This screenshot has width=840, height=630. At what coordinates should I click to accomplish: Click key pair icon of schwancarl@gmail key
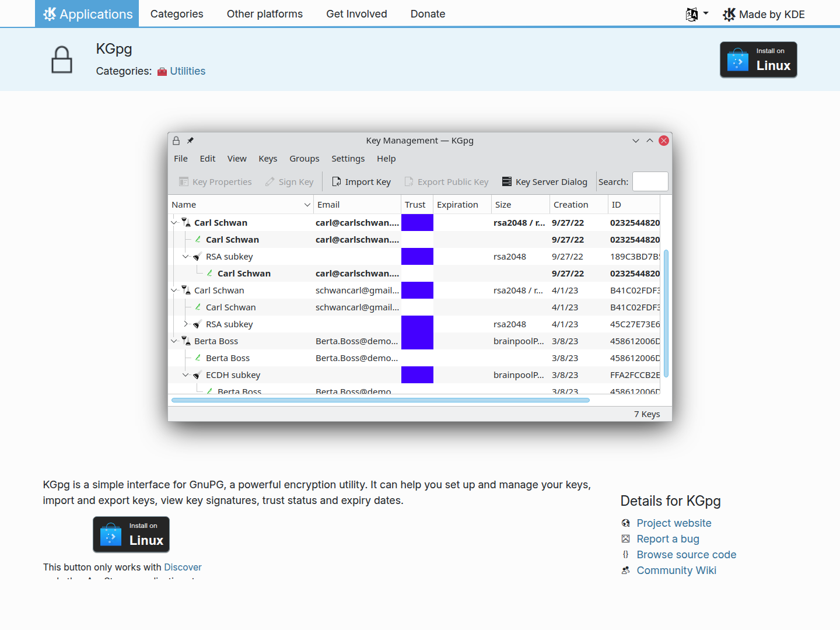tap(186, 290)
